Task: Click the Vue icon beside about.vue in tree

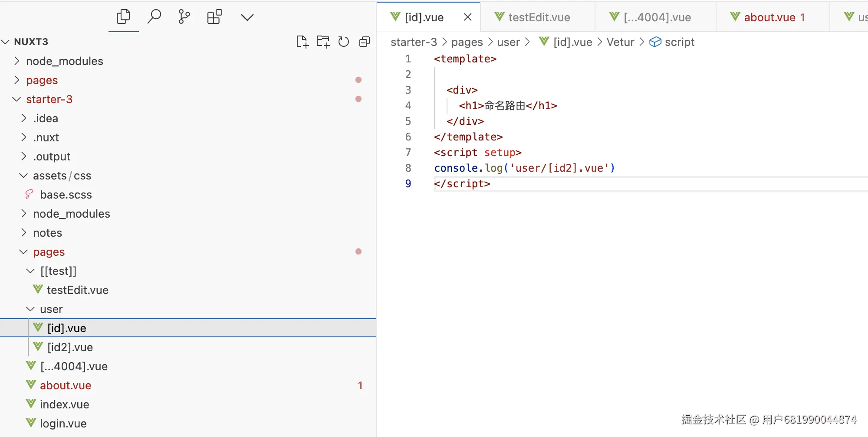Action: point(31,385)
